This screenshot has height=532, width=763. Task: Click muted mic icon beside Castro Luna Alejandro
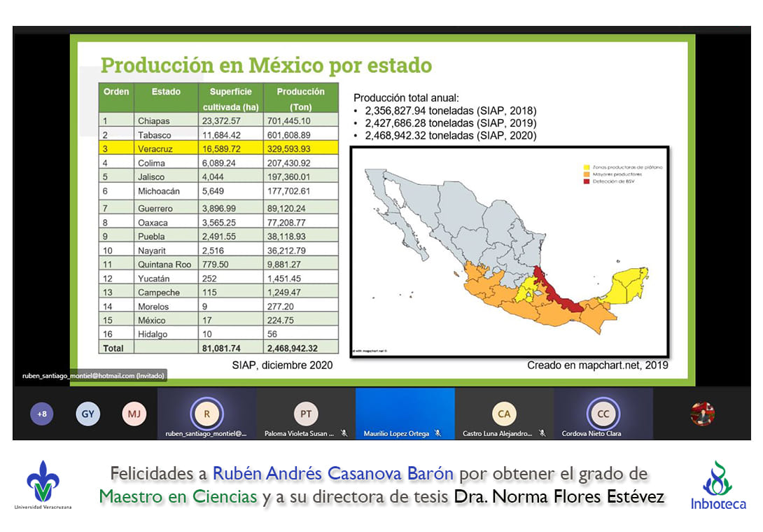point(542,433)
